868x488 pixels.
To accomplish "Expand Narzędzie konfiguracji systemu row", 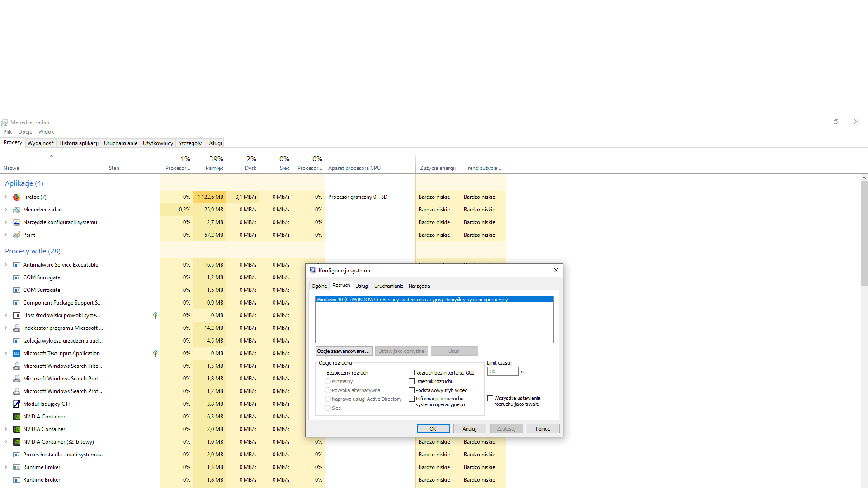I will click(5, 222).
